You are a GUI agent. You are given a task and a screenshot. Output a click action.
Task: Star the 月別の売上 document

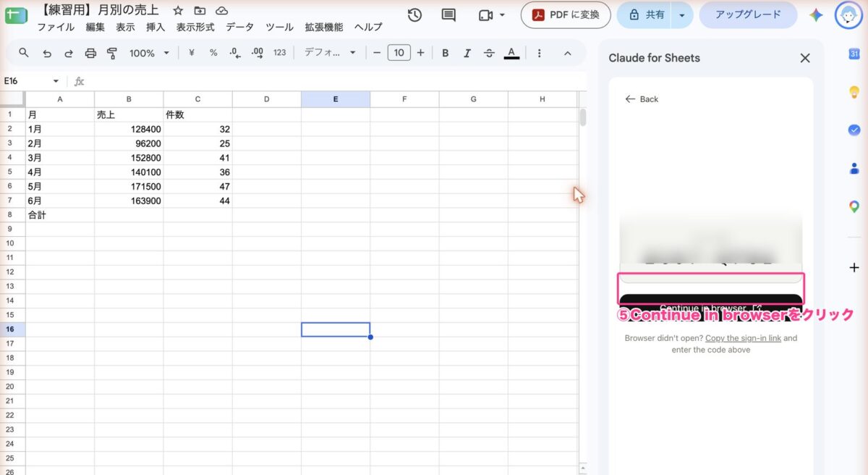[x=177, y=12]
